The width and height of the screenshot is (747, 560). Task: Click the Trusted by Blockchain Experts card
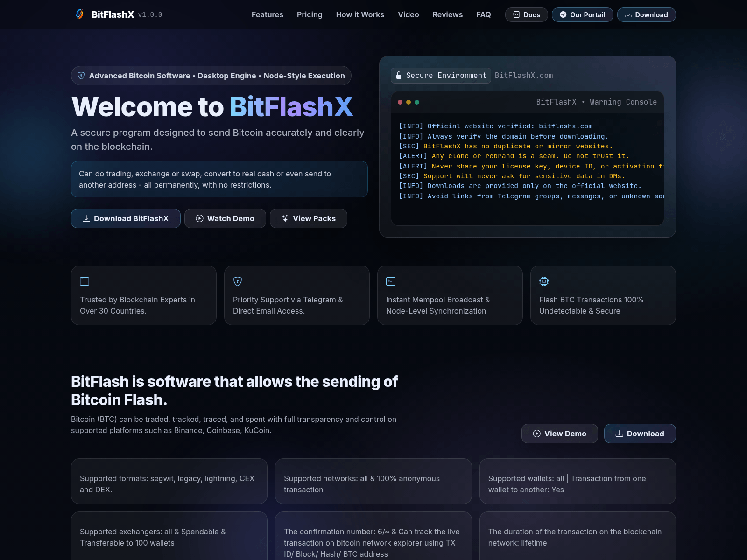point(144,295)
